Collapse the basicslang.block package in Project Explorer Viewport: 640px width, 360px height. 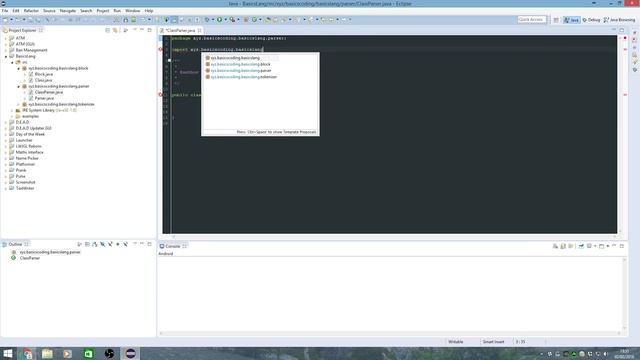[18, 68]
